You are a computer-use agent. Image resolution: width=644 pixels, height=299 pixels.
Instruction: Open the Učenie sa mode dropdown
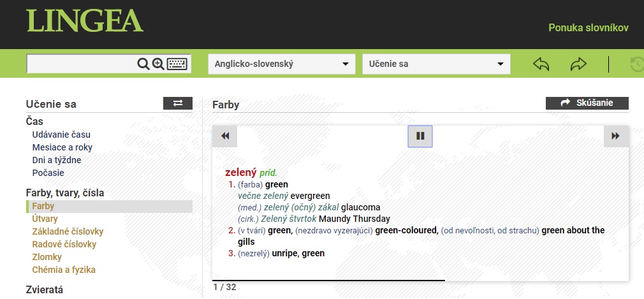tap(436, 64)
